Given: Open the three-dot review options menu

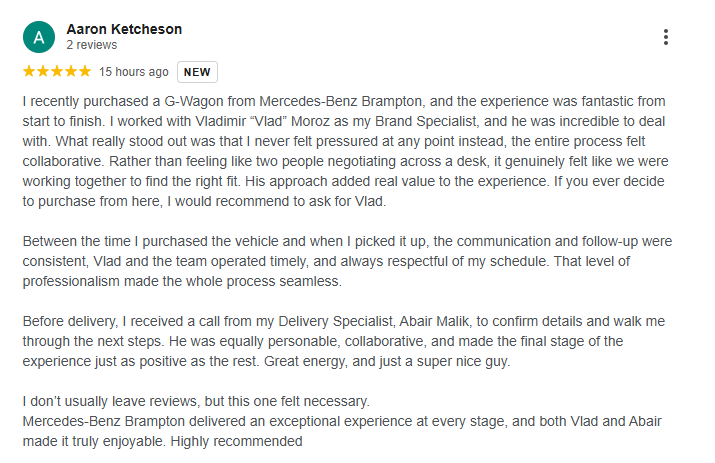Looking at the screenshot, I should [666, 37].
